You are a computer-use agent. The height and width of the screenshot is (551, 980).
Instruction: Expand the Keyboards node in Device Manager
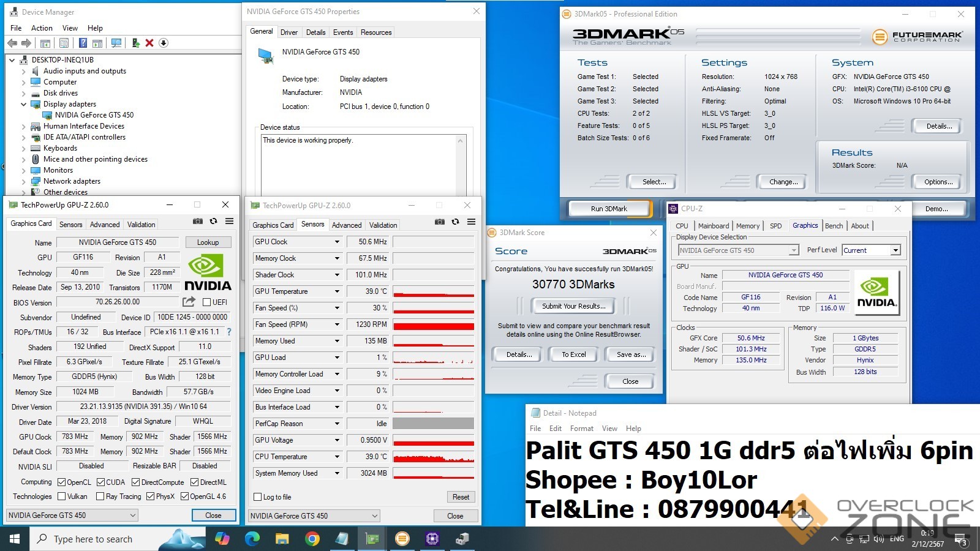click(x=24, y=148)
